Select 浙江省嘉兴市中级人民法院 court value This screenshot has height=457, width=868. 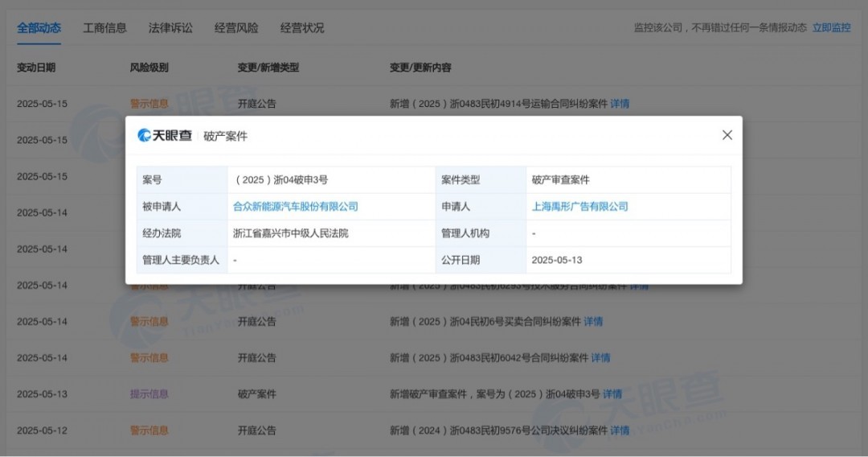pyautogui.click(x=291, y=233)
